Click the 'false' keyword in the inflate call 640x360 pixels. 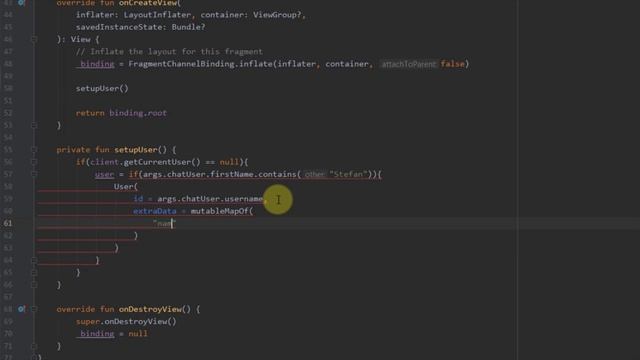[x=452, y=64]
